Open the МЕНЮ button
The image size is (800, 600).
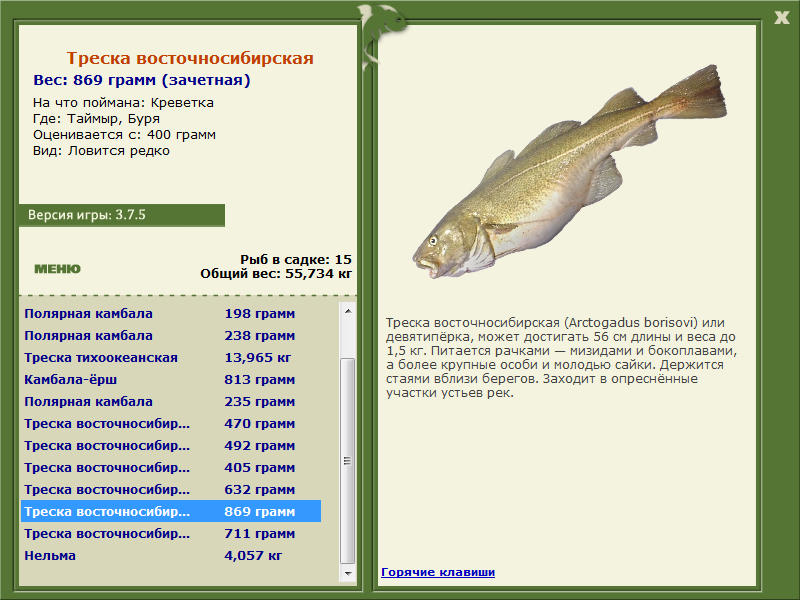pos(57,268)
